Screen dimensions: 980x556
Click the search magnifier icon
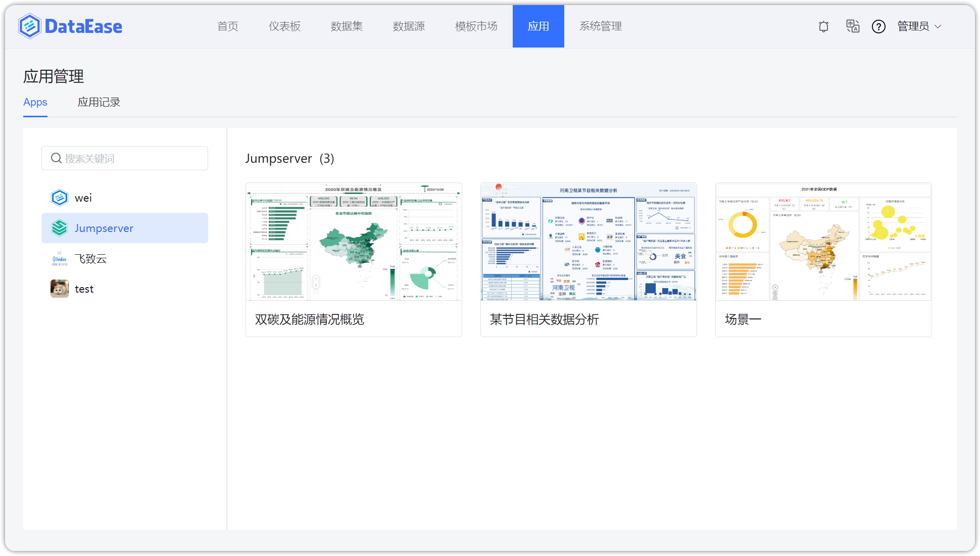[56, 158]
